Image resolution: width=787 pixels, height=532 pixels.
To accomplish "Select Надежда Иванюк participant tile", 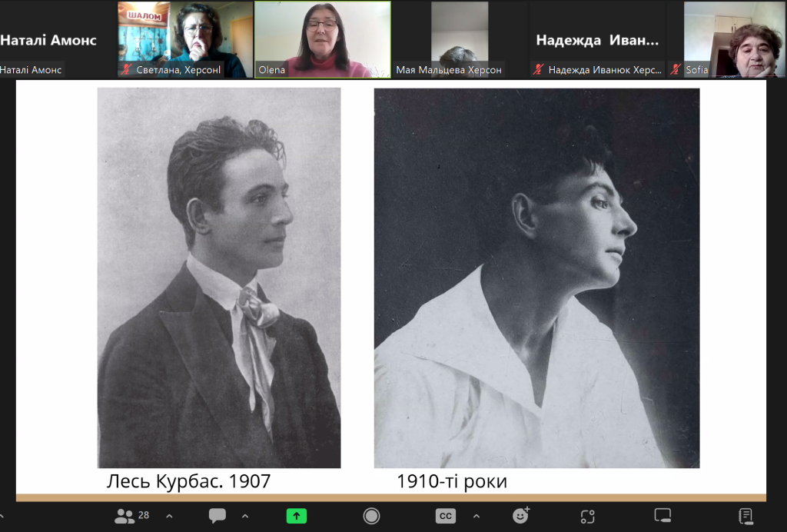I will 597,40.
